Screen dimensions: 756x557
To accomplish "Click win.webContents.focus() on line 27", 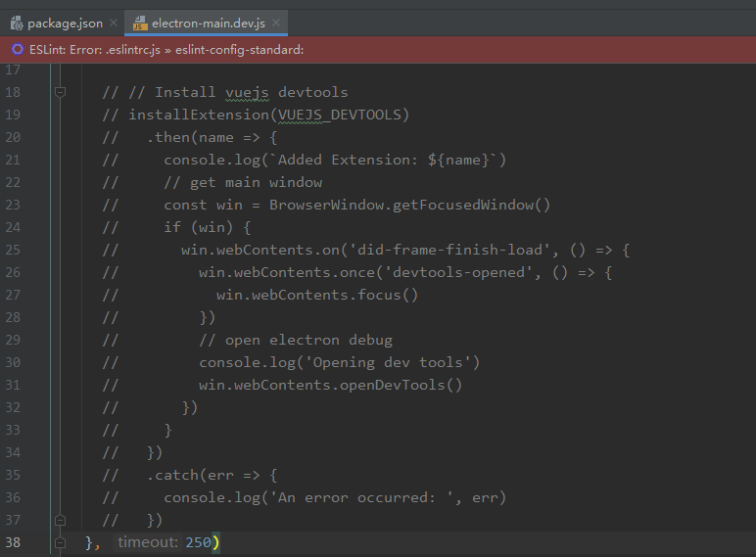I will pyautogui.click(x=317, y=295).
